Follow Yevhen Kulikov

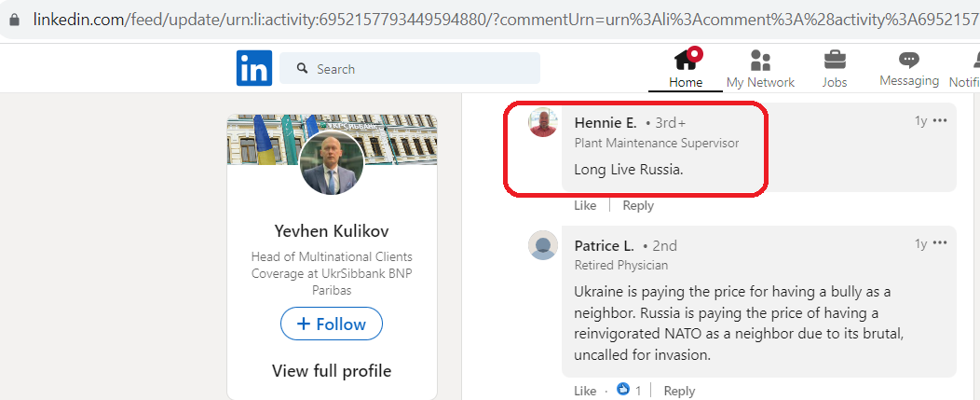pyautogui.click(x=332, y=324)
